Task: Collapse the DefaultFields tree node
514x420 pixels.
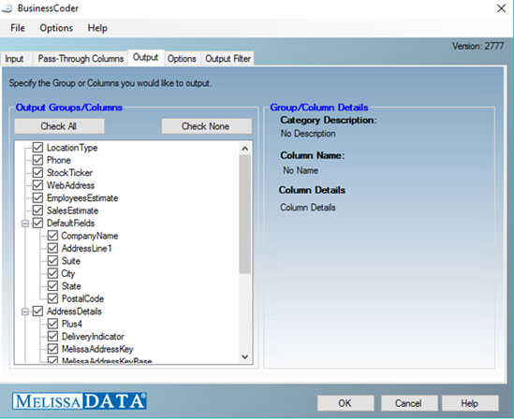Action: (25, 224)
